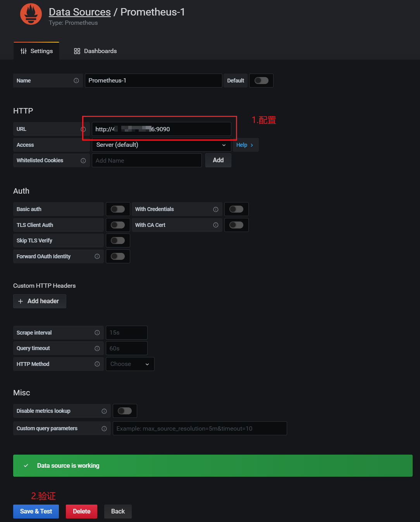
Task: Click the Disable metrics lookup info icon
Action: click(x=104, y=411)
